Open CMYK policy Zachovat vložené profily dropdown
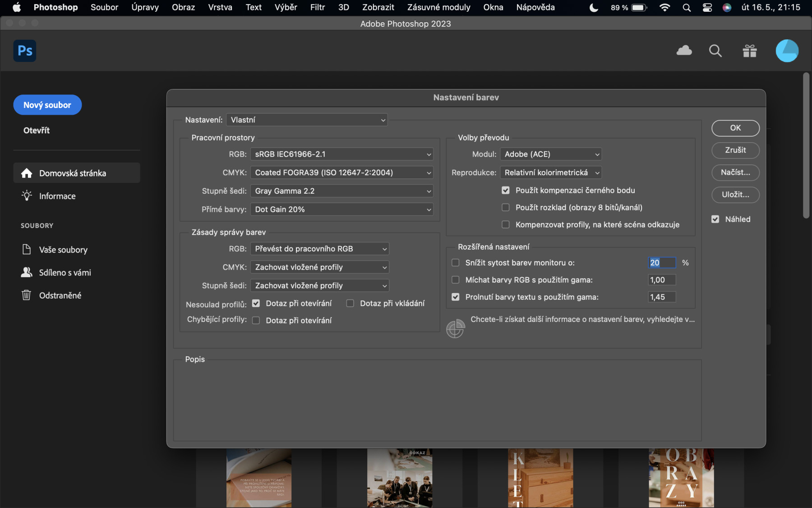The width and height of the screenshot is (812, 508). (320, 267)
